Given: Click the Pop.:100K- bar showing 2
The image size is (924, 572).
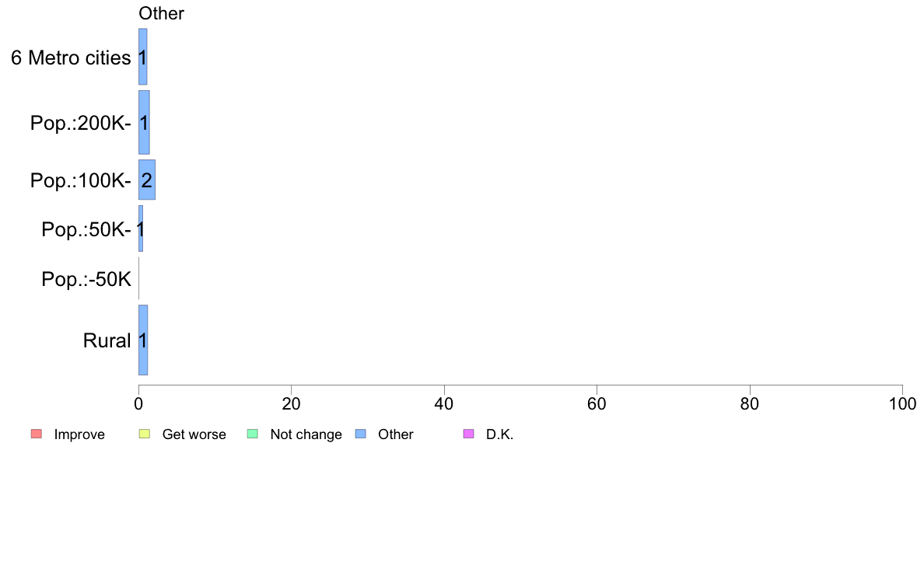Looking at the screenshot, I should [147, 180].
